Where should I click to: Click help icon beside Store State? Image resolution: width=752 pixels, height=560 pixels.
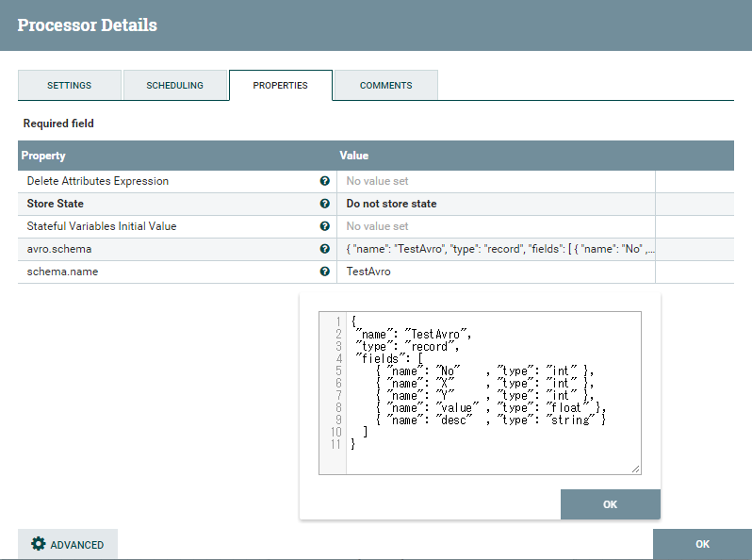[325, 204]
